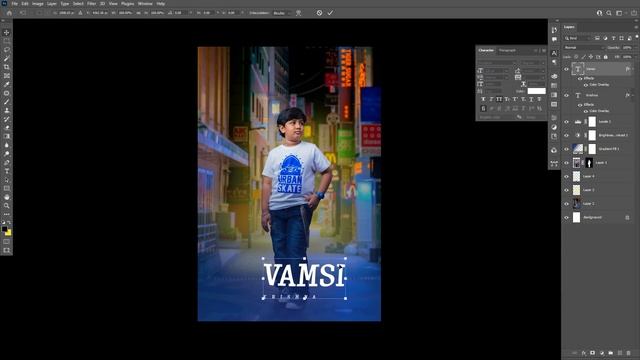This screenshot has height=360, width=640.
Task: Toggle link icon between width and height
Action: [139, 13]
